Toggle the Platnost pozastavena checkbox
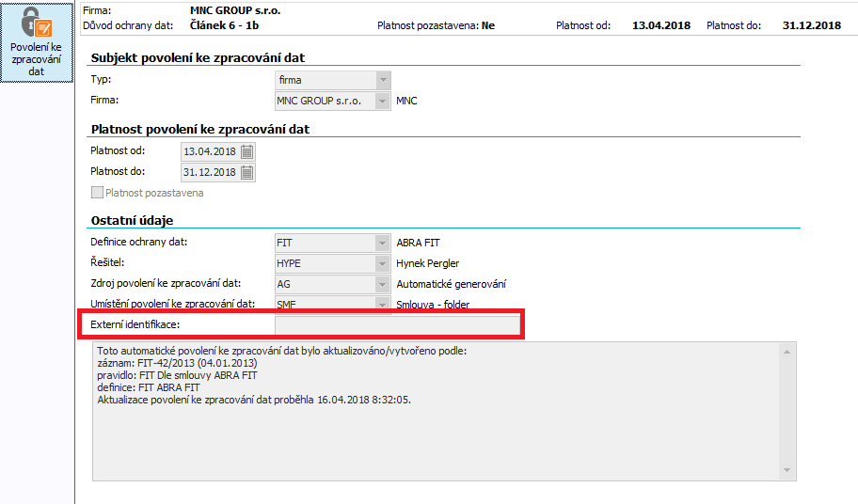This screenshot has height=504, width=858. [97, 193]
